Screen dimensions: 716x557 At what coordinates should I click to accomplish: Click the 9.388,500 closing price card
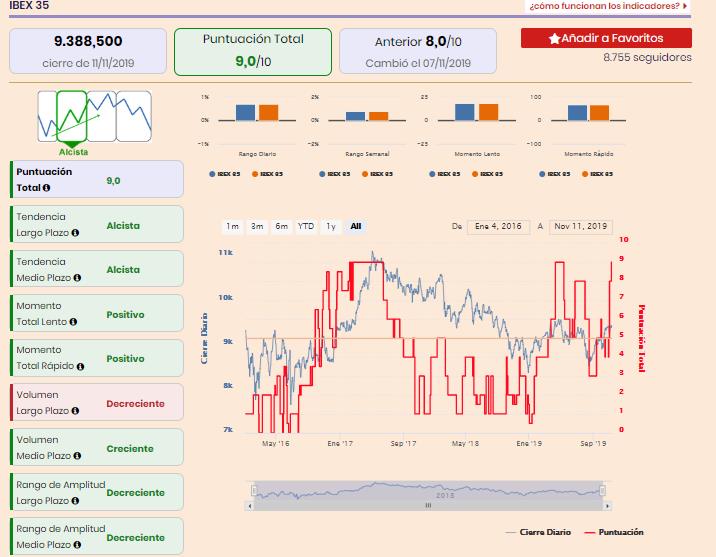tap(88, 51)
